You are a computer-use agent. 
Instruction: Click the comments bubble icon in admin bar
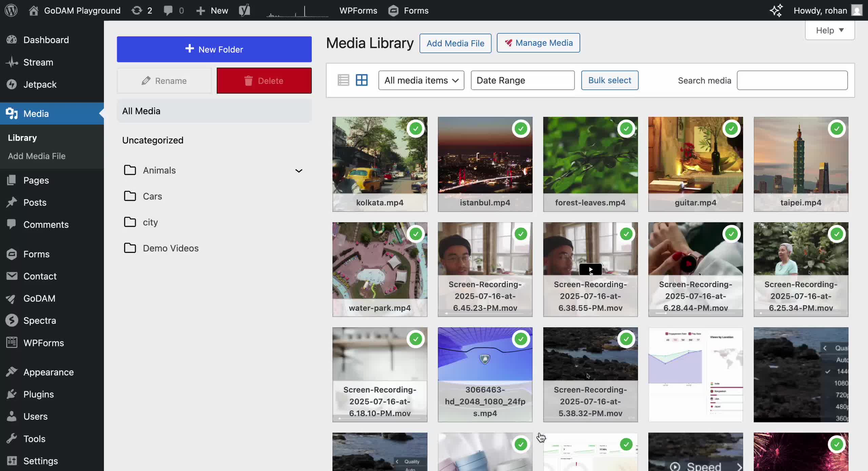click(x=169, y=11)
